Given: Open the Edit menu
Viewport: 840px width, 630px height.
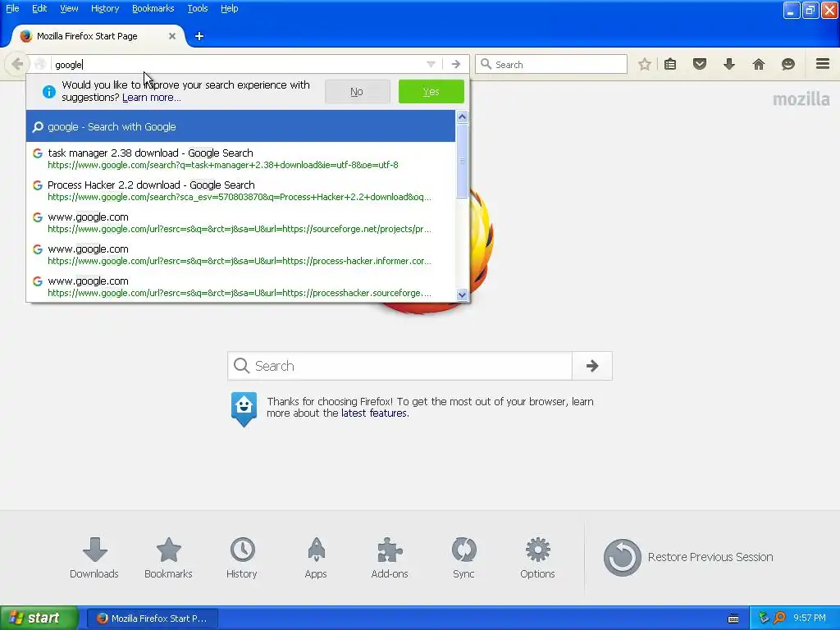Looking at the screenshot, I should pyautogui.click(x=39, y=8).
